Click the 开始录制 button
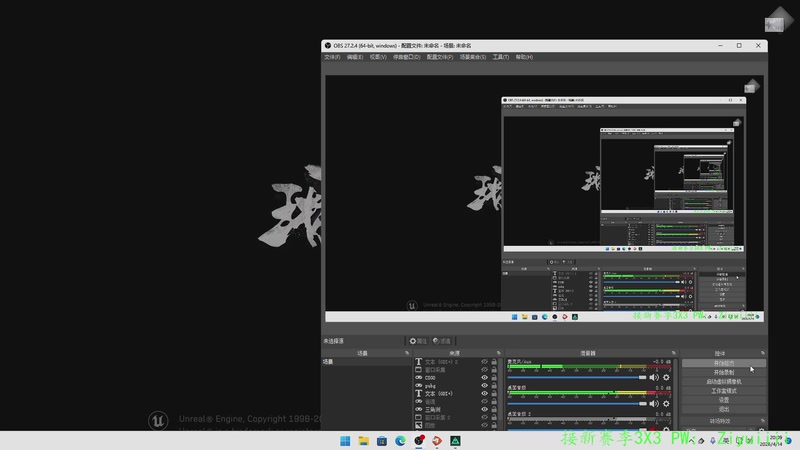The image size is (800, 450). [723, 372]
